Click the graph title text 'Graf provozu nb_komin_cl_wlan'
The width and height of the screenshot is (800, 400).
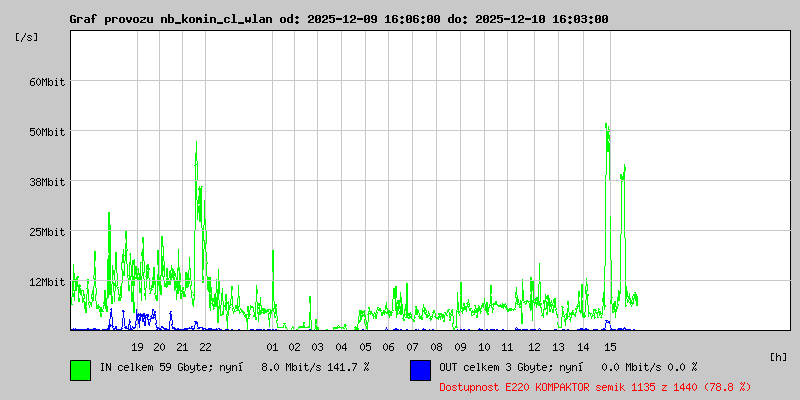coord(169,19)
